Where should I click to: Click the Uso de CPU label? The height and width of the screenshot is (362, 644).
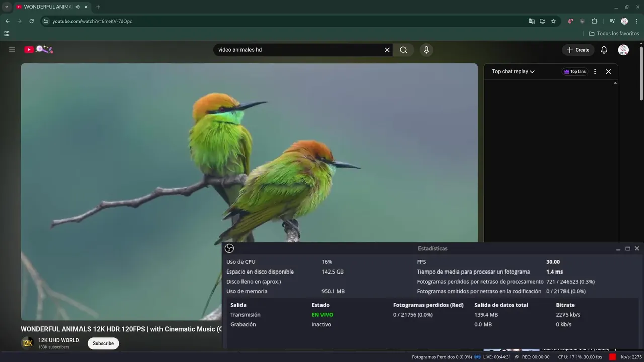[x=240, y=262]
